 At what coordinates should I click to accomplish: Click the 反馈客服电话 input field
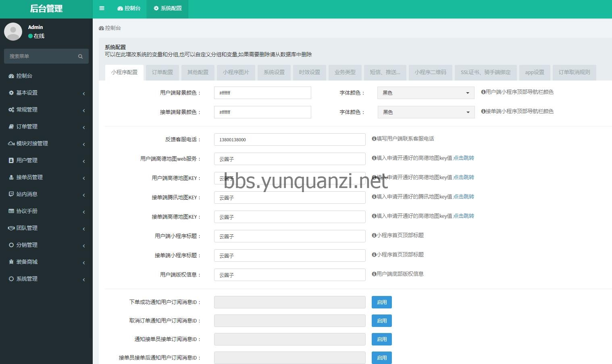point(289,139)
